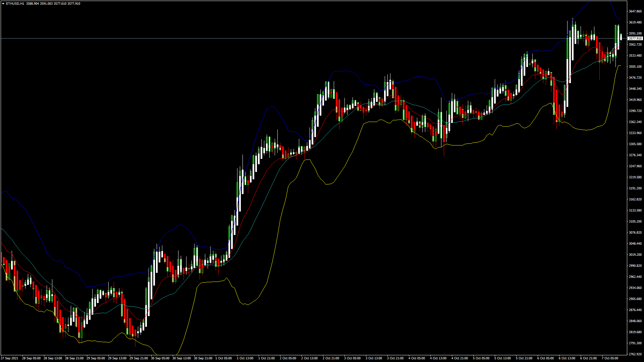Viewport: 644px width, 362px height.
Task: Click the OHLC values 3588.904 3591.003 in header
Action: pos(39,4)
